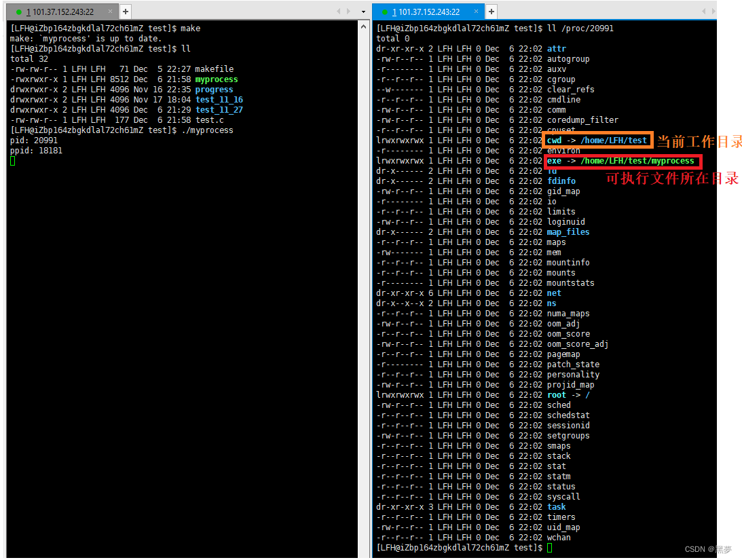Image resolution: width=742 pixels, height=560 pixels.
Task: Click the "clear_refs" entry
Action: tap(571, 90)
